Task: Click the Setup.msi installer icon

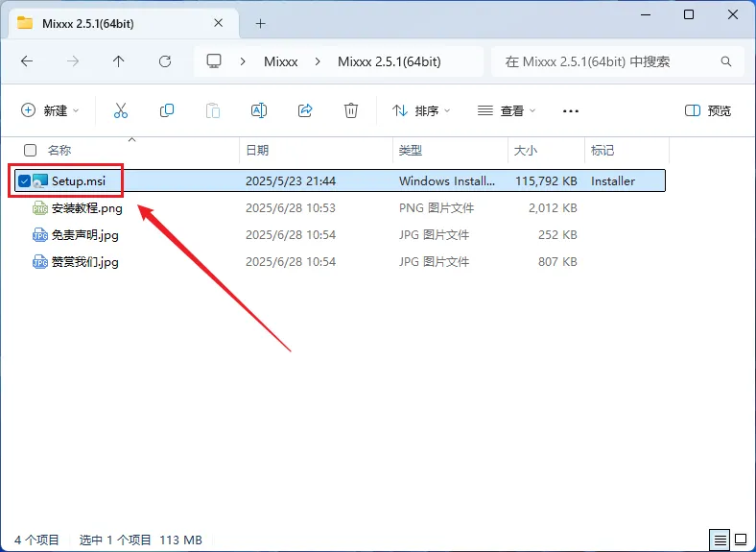Action: tap(40, 180)
